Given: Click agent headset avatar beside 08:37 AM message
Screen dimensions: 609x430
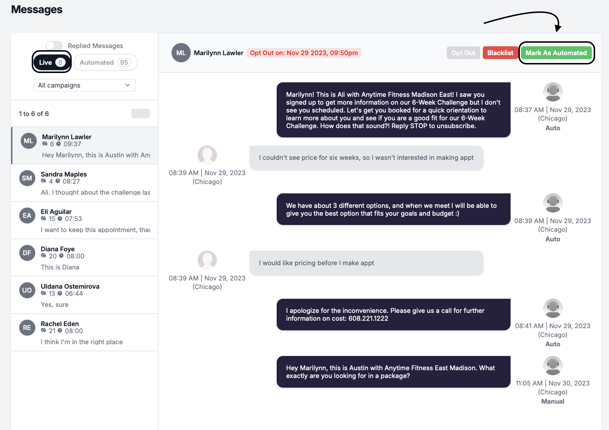Looking at the screenshot, I should (553, 92).
